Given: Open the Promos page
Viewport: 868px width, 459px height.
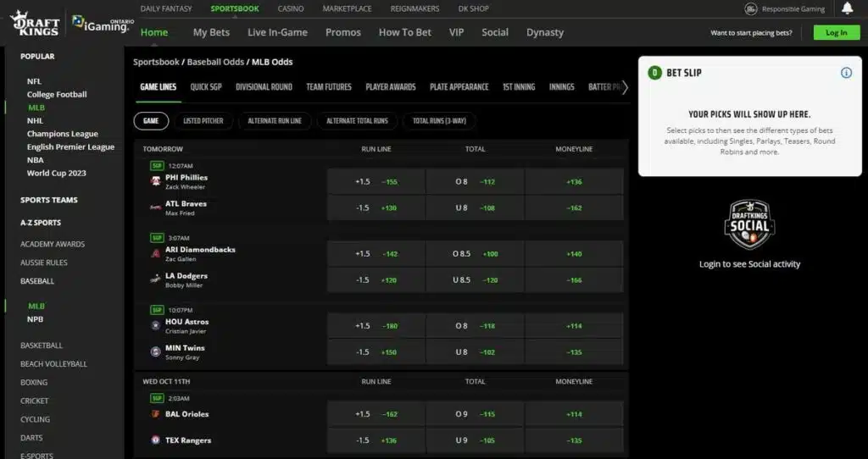Looking at the screenshot, I should tap(343, 32).
